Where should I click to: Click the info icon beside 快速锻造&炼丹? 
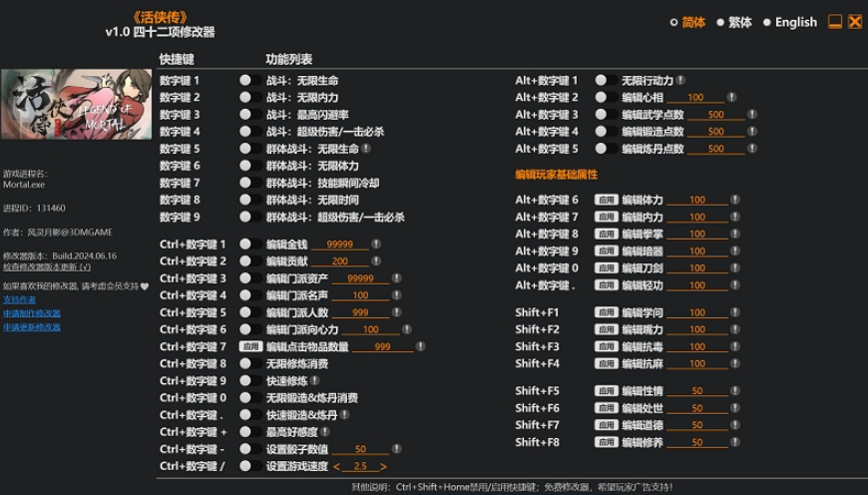point(344,414)
